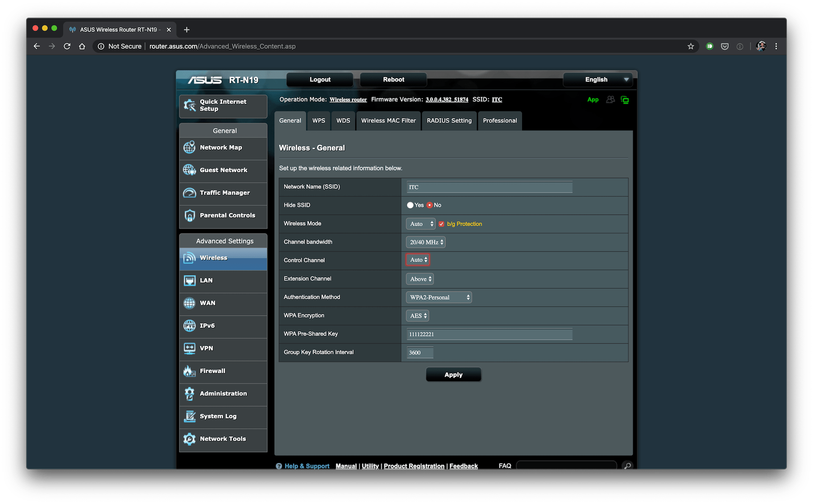Click the IPv6 icon

[189, 326]
